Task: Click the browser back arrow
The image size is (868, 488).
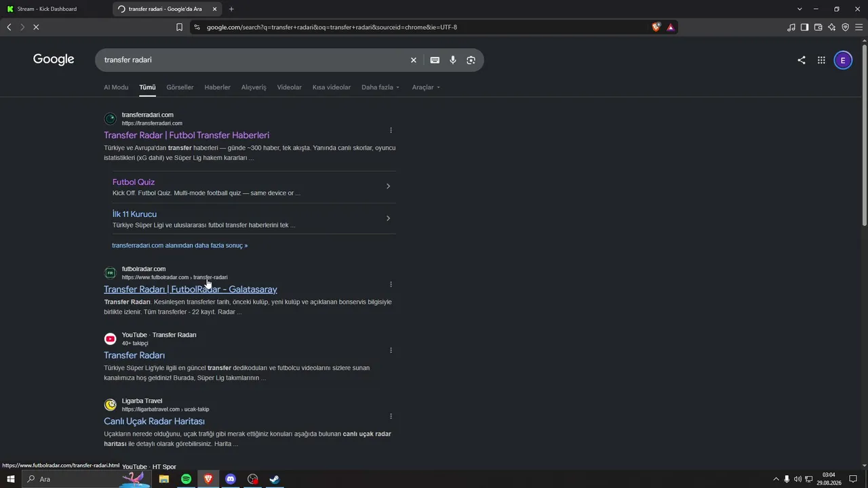Action: click(9, 27)
